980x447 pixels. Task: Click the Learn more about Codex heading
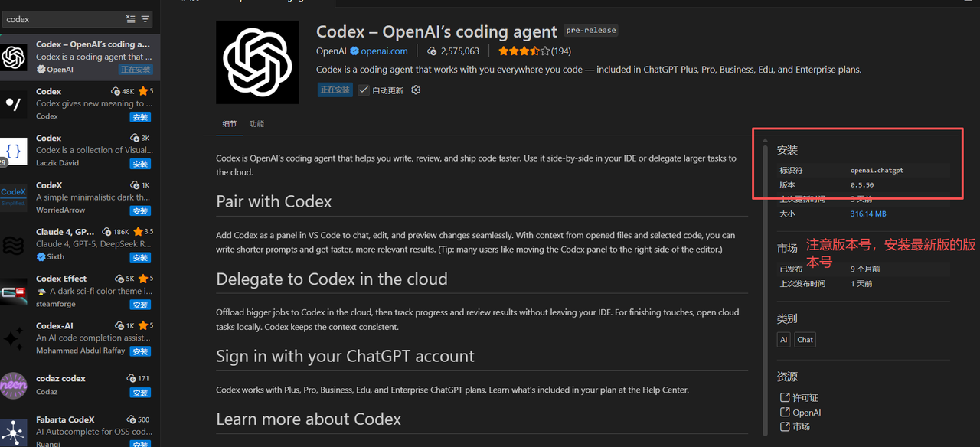pos(309,419)
